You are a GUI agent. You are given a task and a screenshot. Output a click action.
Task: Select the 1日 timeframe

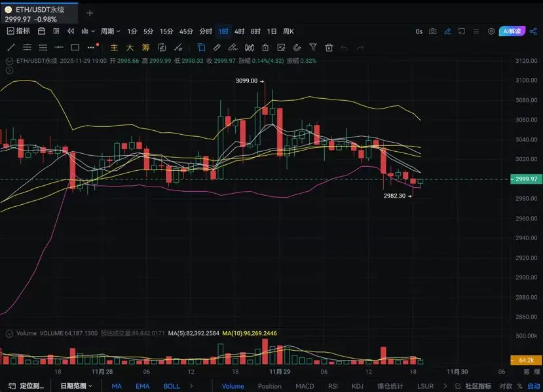(271, 31)
